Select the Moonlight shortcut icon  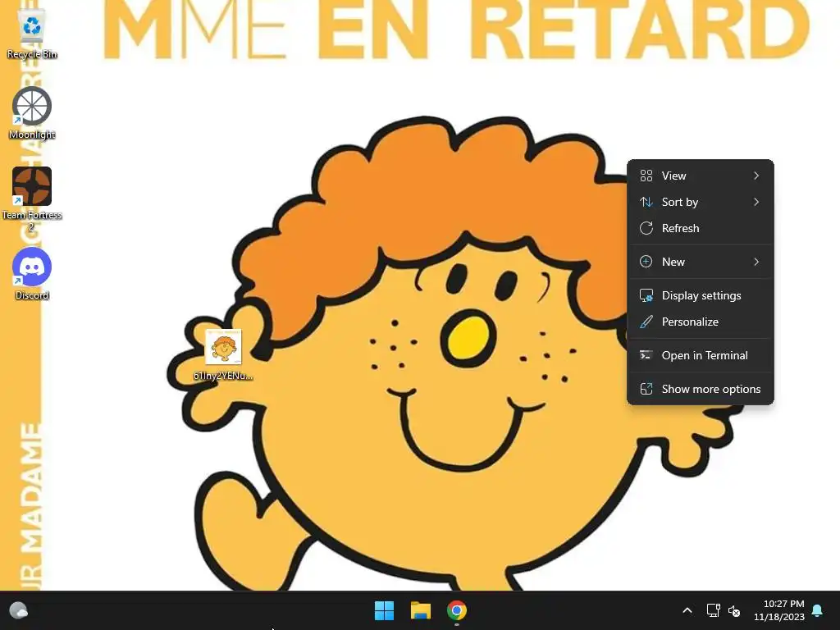coord(32,113)
